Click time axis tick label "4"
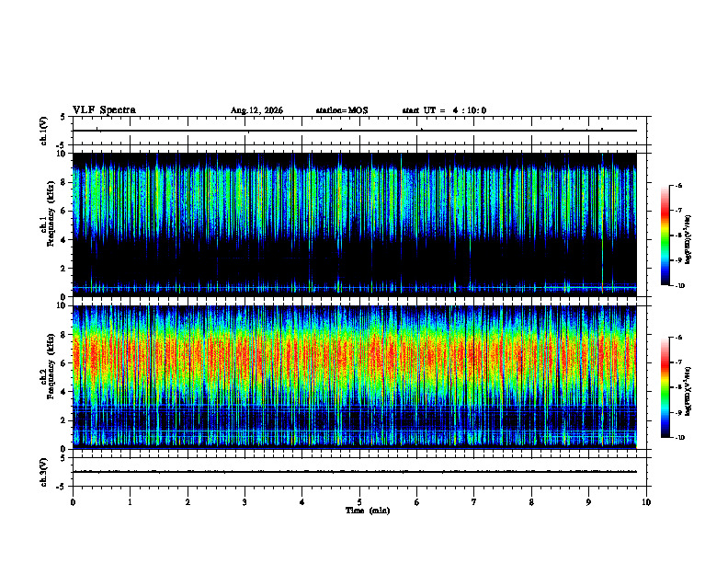This screenshot has width=728, height=563. click(x=302, y=502)
